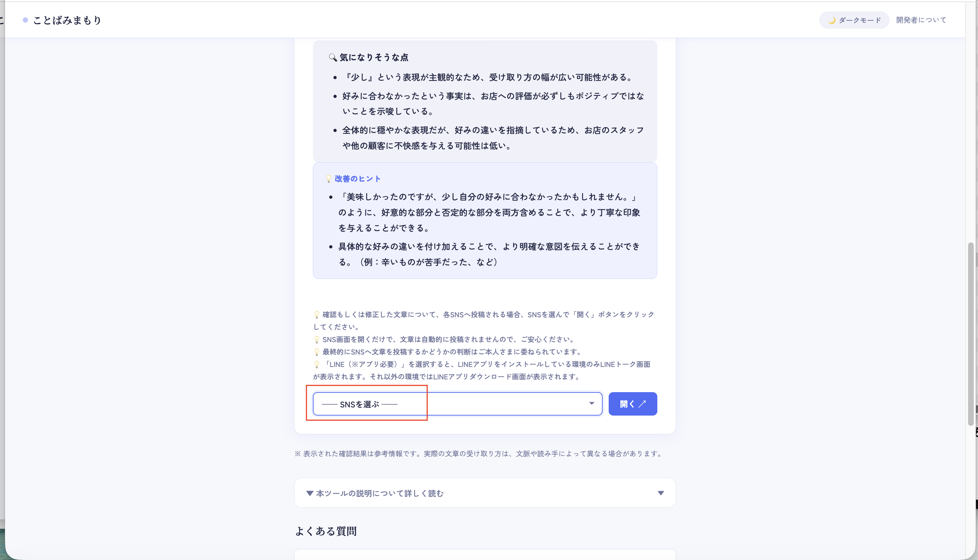
Task: Click the dot icon before ことばみまもり
Action: [26, 20]
